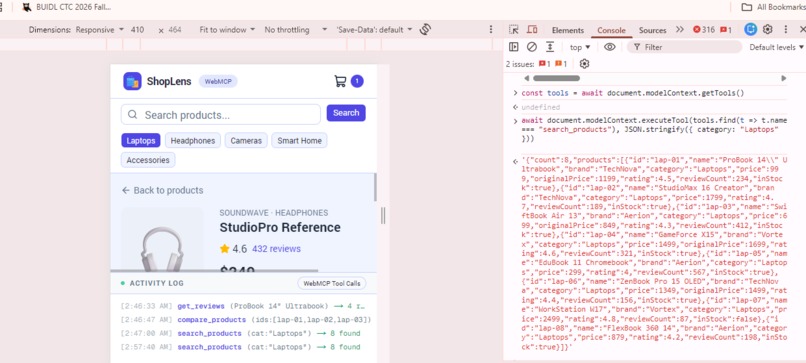Open the Default levels dropdown

coord(776,47)
